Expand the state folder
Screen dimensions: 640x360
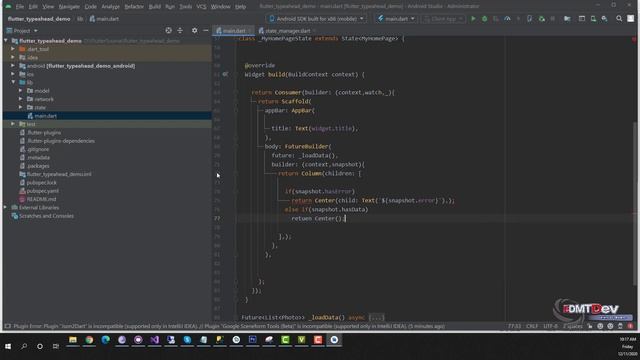[20, 107]
